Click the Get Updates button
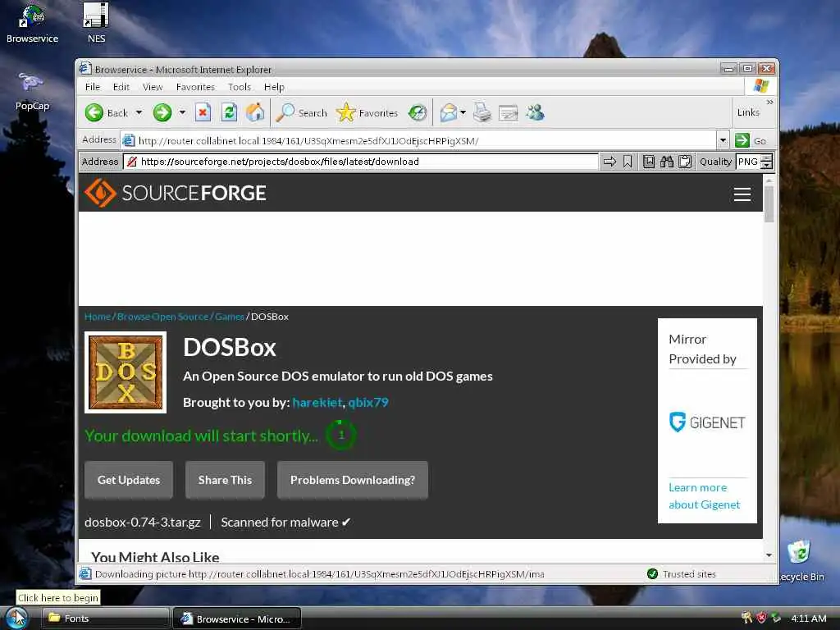 pos(129,480)
